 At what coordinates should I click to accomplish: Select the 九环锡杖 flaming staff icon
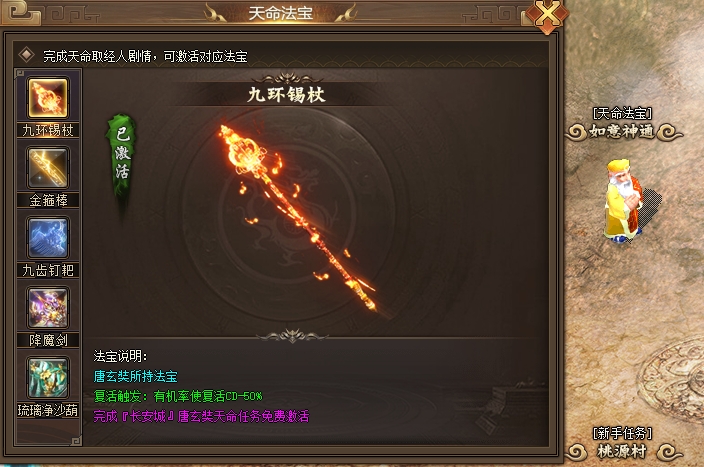coord(48,97)
